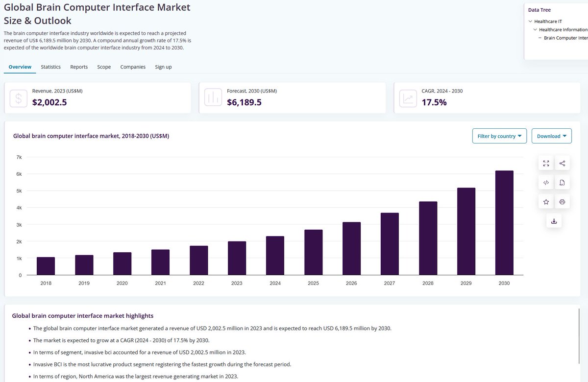The height and width of the screenshot is (382, 588).
Task: Bookmark chart with the star icon
Action: [x=546, y=202]
